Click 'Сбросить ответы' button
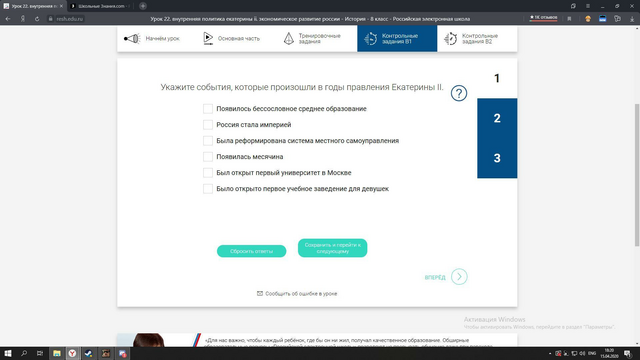 (251, 251)
